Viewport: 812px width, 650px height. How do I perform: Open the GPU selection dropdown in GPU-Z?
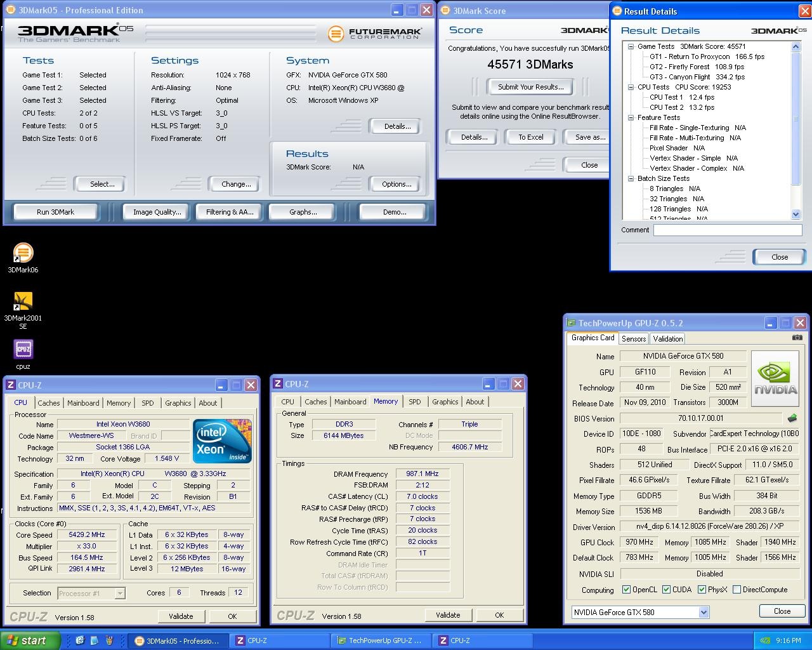tap(704, 613)
